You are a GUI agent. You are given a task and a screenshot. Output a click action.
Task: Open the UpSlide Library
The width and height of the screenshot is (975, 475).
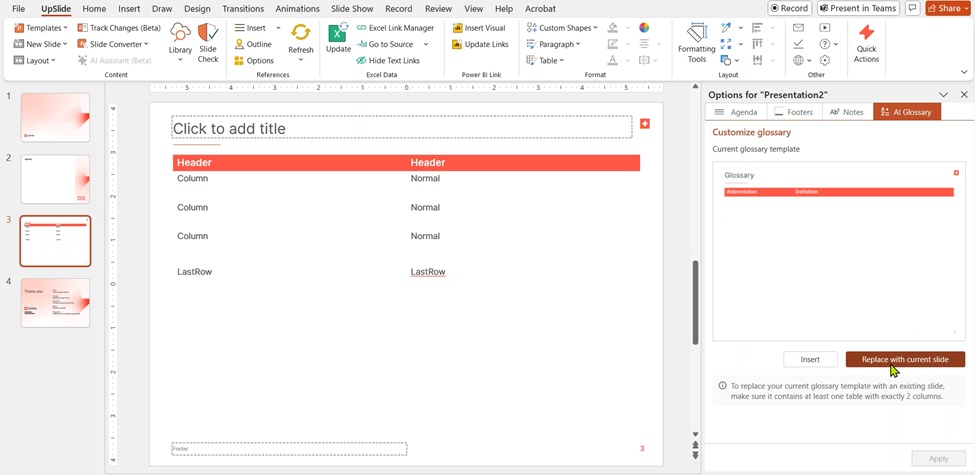tap(180, 42)
